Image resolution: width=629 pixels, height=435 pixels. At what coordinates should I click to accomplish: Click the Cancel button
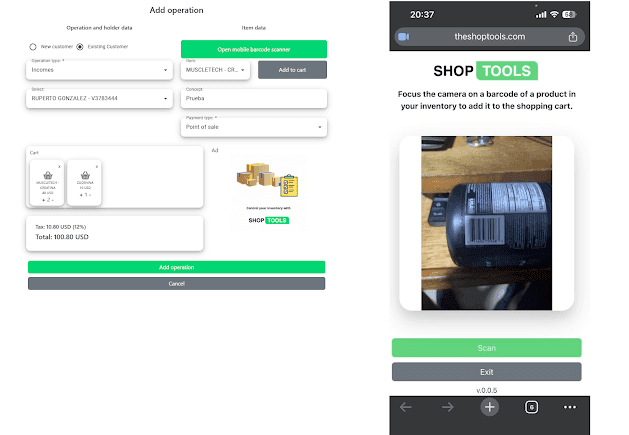177,284
